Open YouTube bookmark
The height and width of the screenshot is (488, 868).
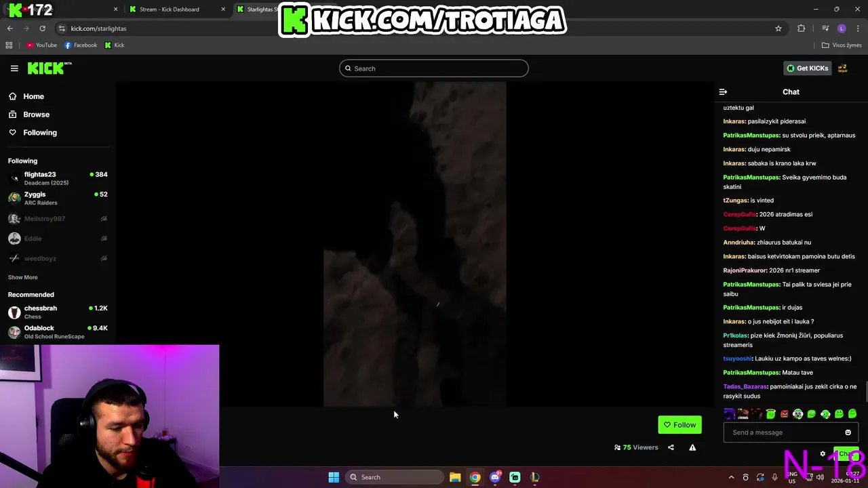click(x=41, y=45)
